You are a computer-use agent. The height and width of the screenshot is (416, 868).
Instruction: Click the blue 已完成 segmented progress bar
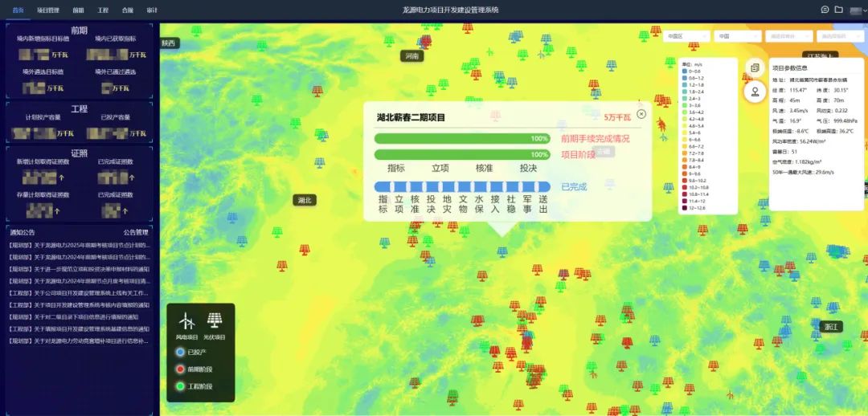coord(462,186)
